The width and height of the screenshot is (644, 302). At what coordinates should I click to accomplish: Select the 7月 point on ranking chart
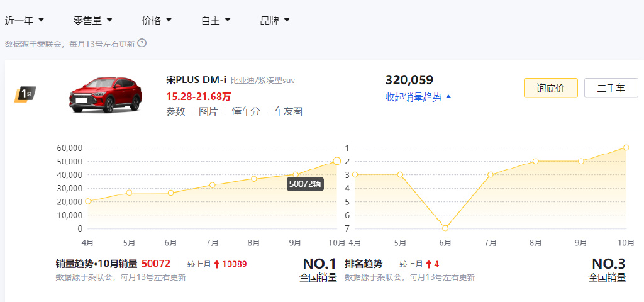(x=491, y=175)
